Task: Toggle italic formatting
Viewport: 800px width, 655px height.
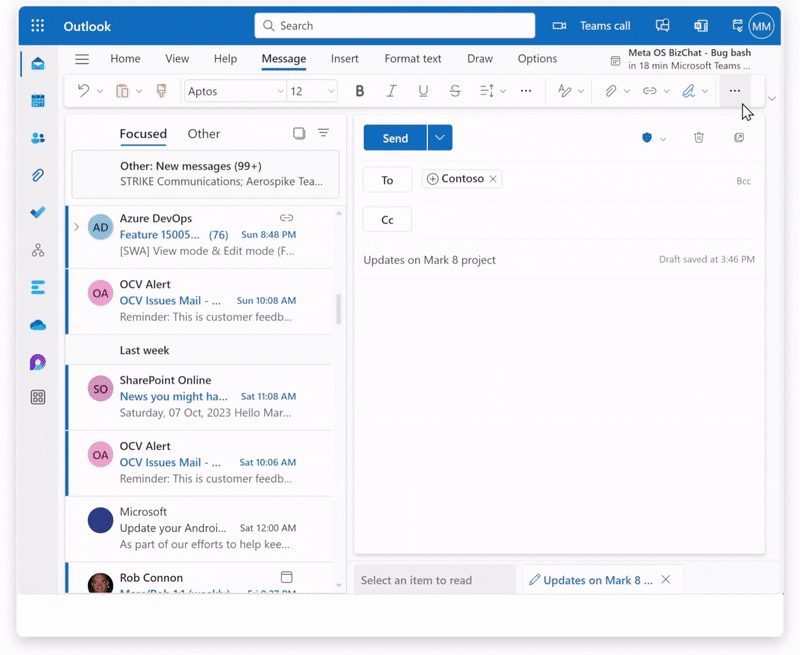Action: pos(391,91)
